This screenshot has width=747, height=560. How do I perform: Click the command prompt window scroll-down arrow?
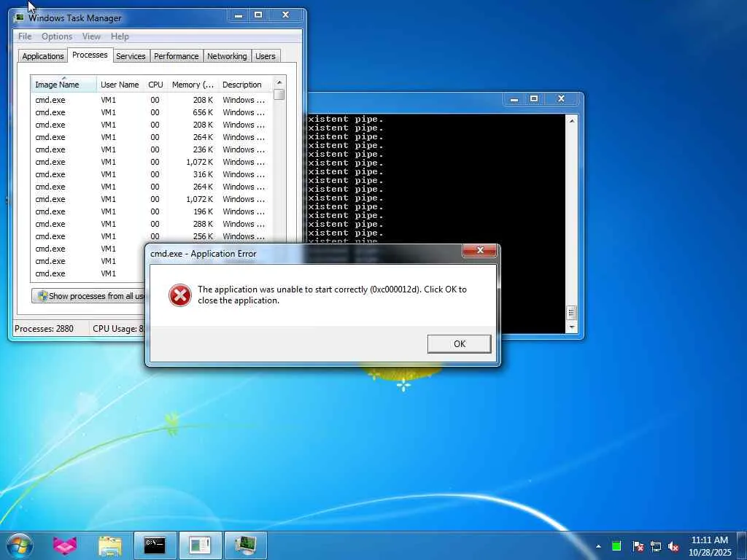(572, 327)
